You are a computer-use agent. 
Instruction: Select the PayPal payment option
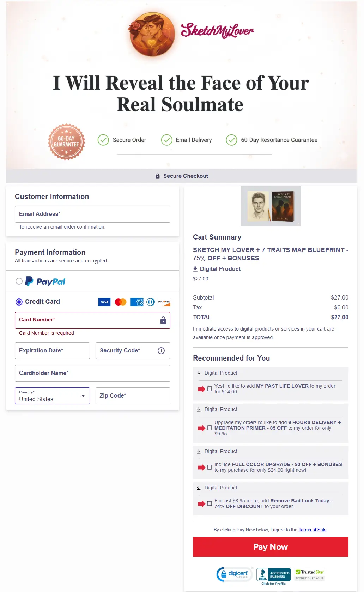click(19, 281)
